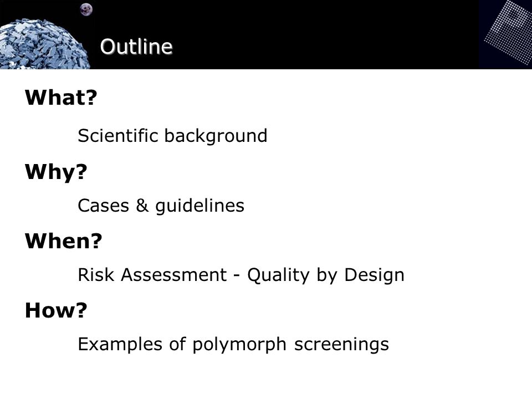Screen dimensions: 532x399
Task: Click the word background under What?
Action: click(x=216, y=136)
